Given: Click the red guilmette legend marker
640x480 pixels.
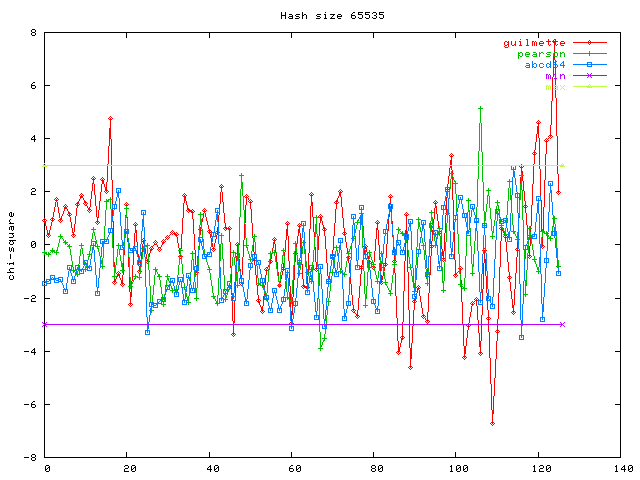Looking at the screenshot, I should (590, 43).
